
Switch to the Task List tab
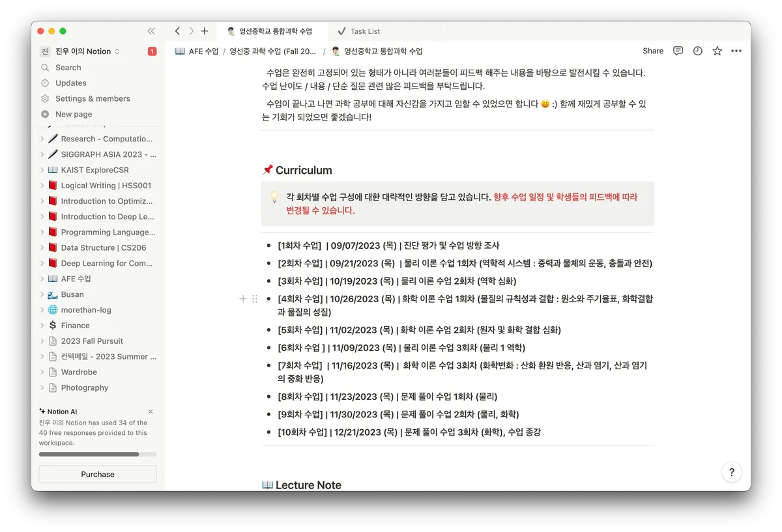(x=383, y=31)
